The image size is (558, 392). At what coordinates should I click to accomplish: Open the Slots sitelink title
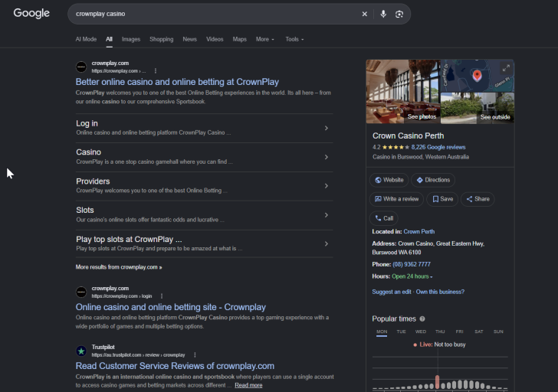click(x=84, y=210)
